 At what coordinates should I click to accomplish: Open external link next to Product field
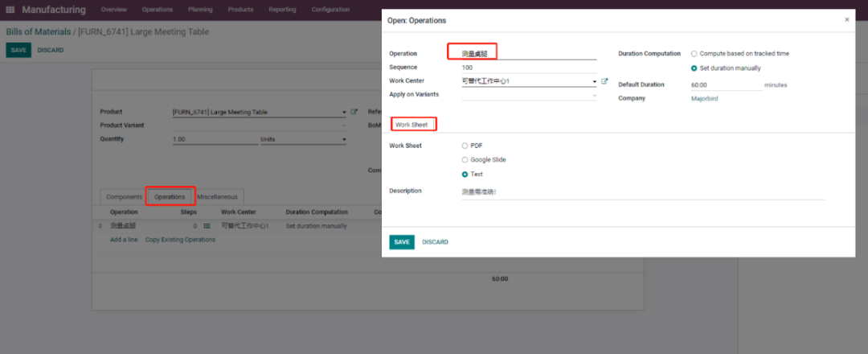point(354,112)
